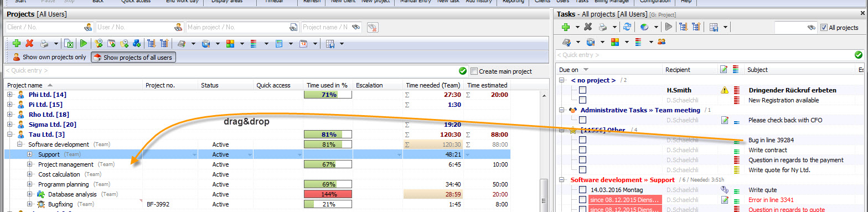The height and width of the screenshot is (212, 868).
Task: Check Question in regards to the payment task
Action: pyautogui.click(x=582, y=160)
